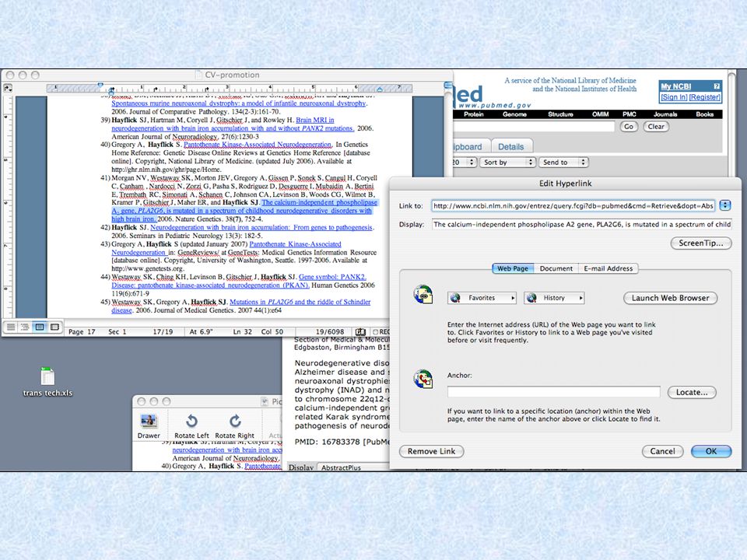
Task: Click first-line indent marker on Word ruler
Action: (x=100, y=85)
